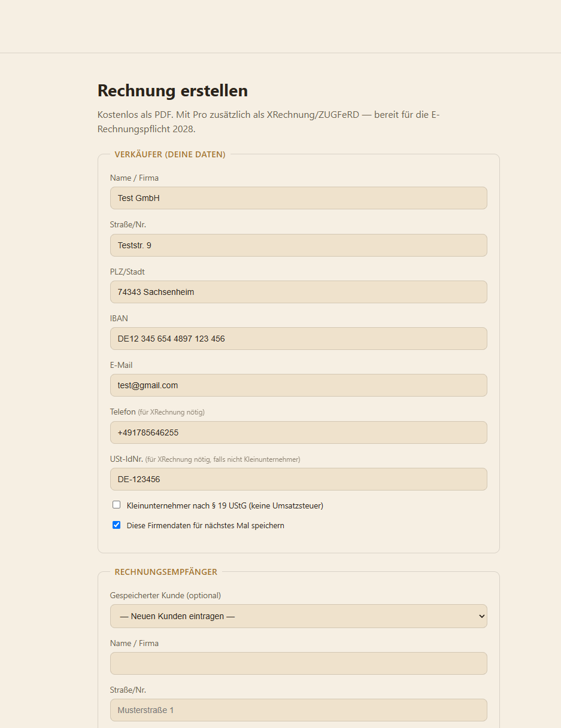Select the USt-IdNr. field containing DE-123456

click(298, 479)
